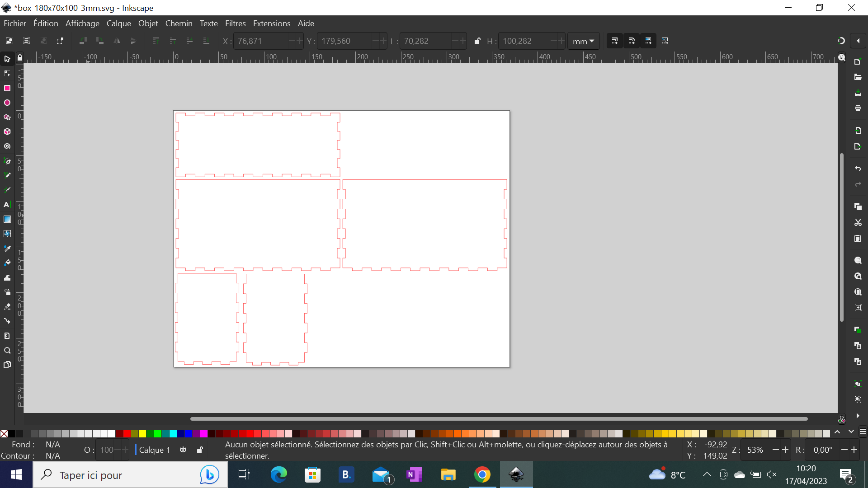Toggle scale stroke width with object
This screenshot has height=488, width=868.
(614, 41)
